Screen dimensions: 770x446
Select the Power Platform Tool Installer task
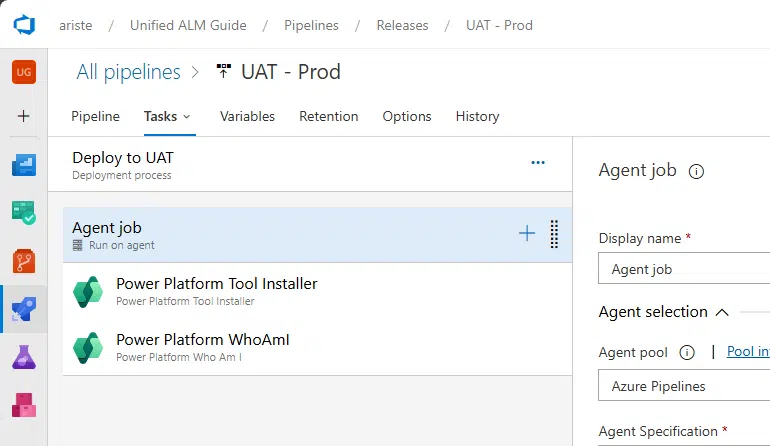pos(317,291)
